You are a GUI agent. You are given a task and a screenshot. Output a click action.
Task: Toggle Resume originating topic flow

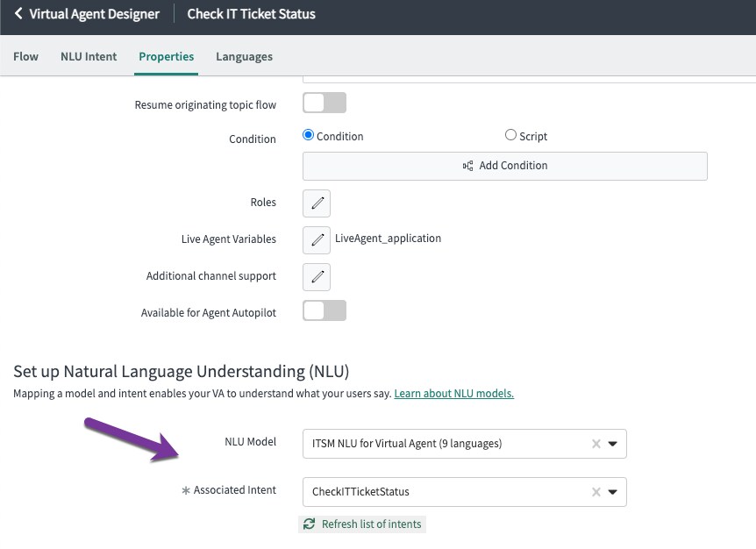click(x=324, y=103)
